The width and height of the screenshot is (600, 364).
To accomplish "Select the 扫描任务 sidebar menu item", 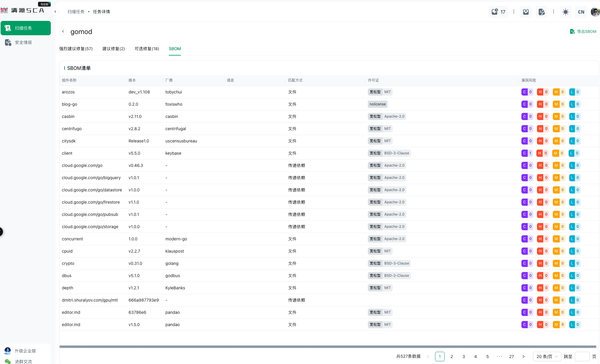I will (26, 28).
